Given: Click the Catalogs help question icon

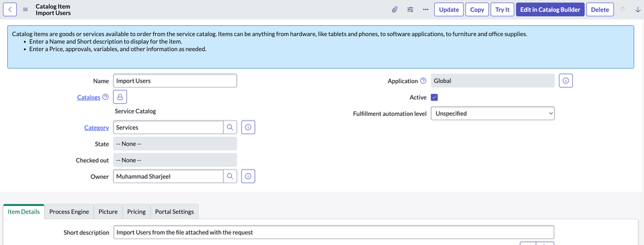Looking at the screenshot, I should tap(106, 97).
